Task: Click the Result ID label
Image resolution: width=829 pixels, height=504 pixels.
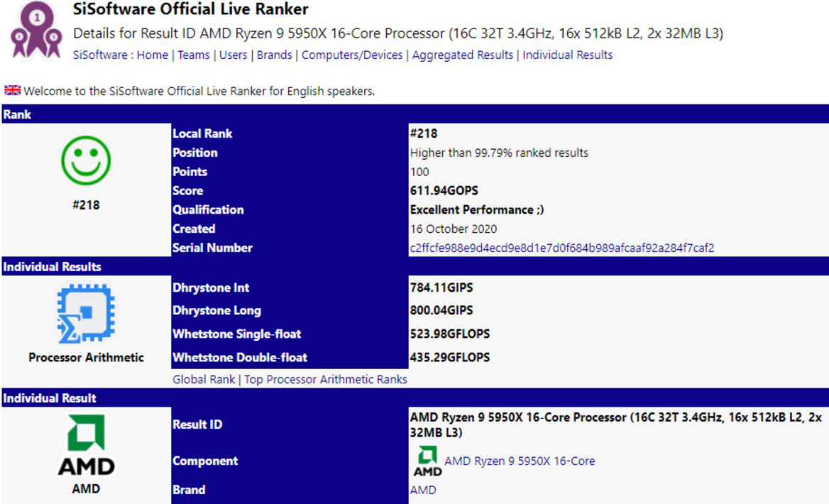Action: 197,424
